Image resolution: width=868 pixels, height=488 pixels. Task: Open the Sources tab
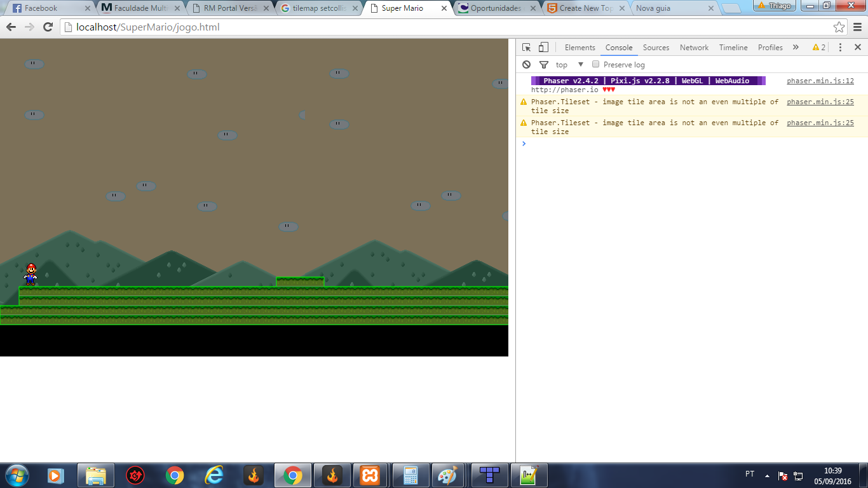(656, 48)
